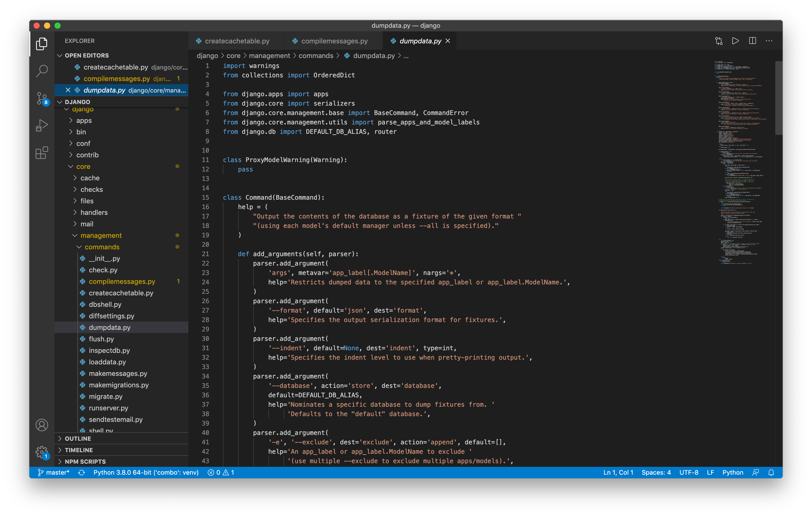812x517 pixels.
Task: Synchronize changes via status bar sync icon
Action: 82,472
